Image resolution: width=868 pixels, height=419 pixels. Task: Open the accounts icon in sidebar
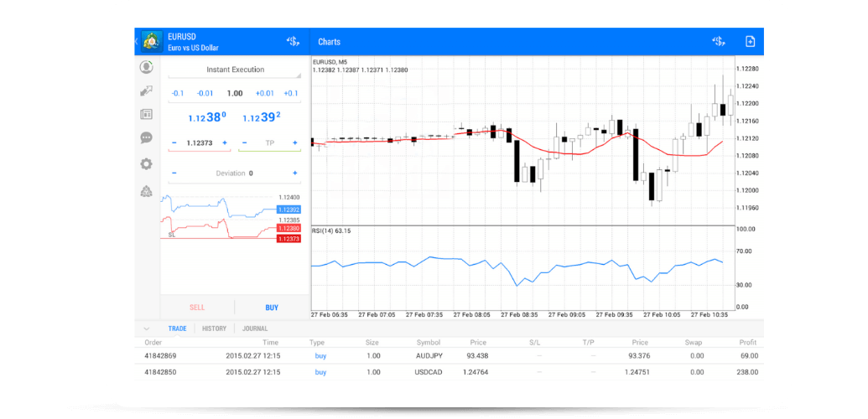(x=147, y=67)
